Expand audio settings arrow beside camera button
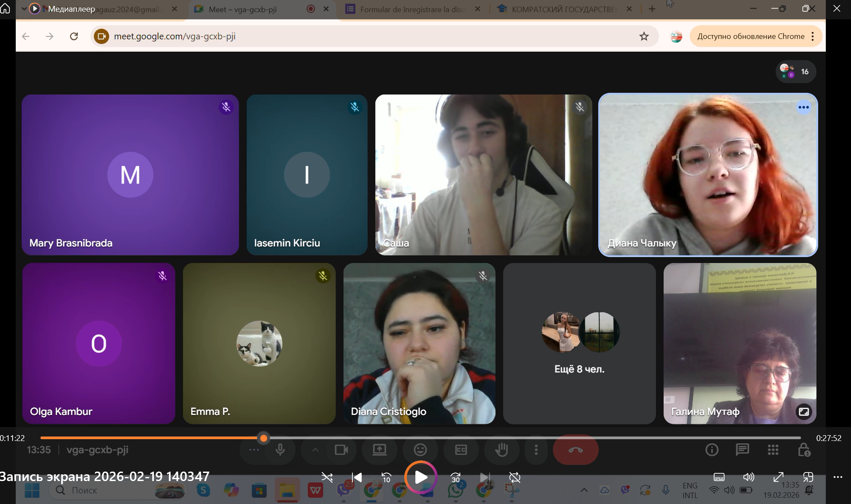851x504 pixels. [315, 450]
